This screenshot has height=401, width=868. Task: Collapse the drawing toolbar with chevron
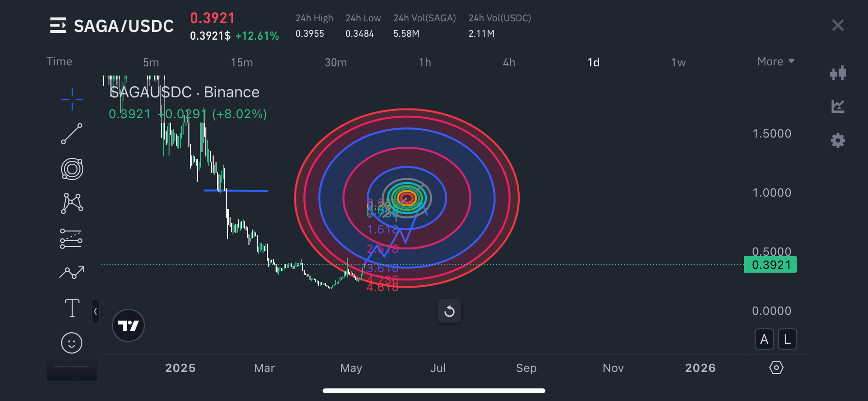pos(95,311)
